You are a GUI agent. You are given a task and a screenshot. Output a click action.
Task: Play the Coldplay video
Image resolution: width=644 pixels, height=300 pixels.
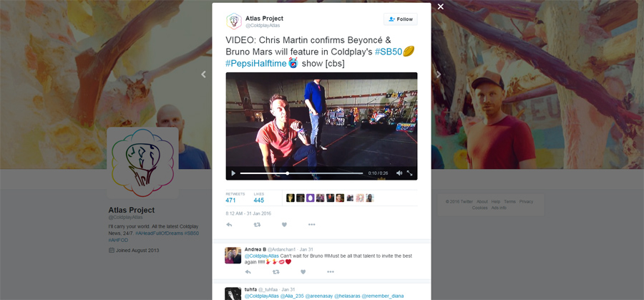[233, 173]
